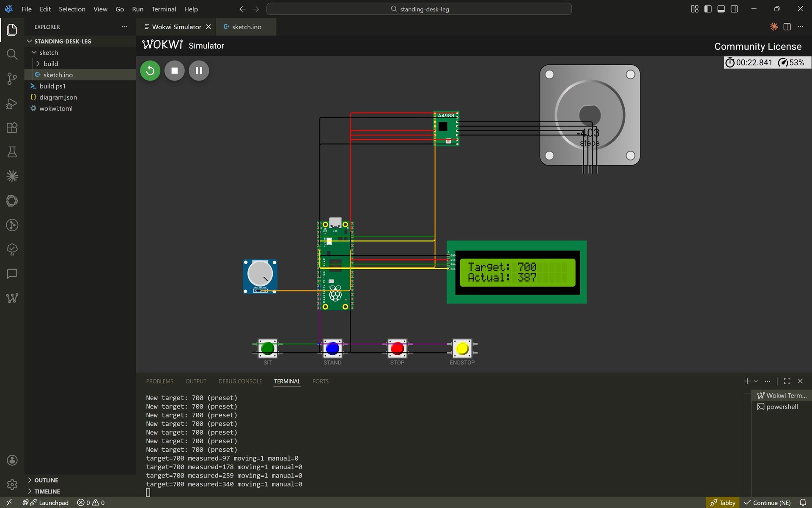Open Source Control in the activity bar
The image size is (812, 508).
[12, 79]
